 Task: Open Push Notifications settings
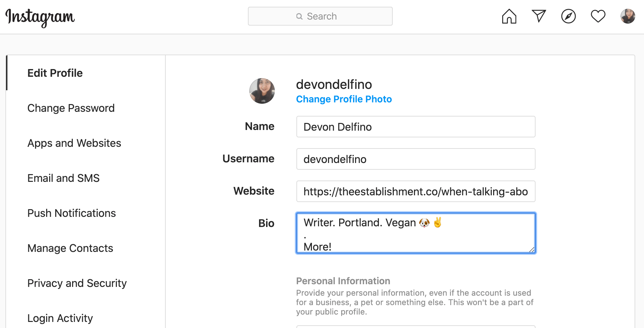point(71,213)
